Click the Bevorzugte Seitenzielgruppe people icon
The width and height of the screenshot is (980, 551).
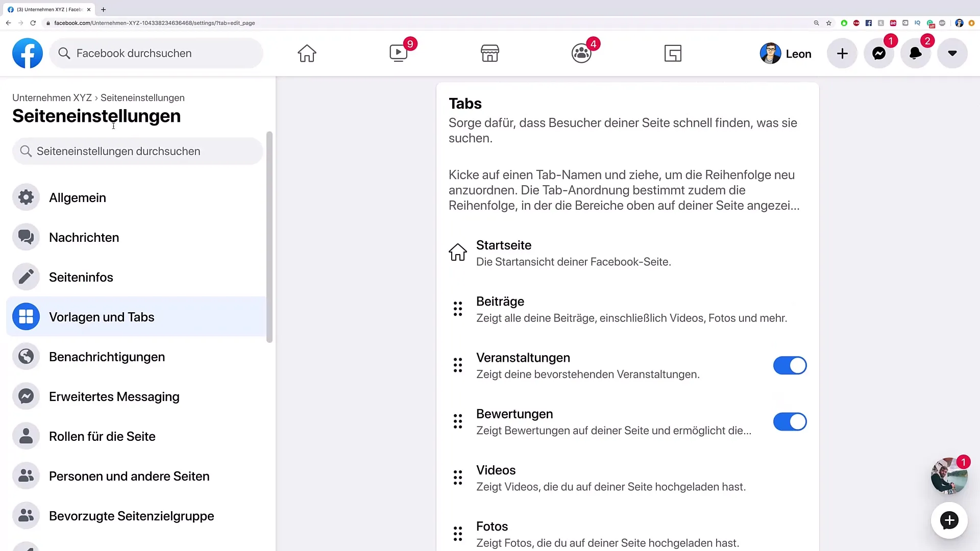pos(26,516)
